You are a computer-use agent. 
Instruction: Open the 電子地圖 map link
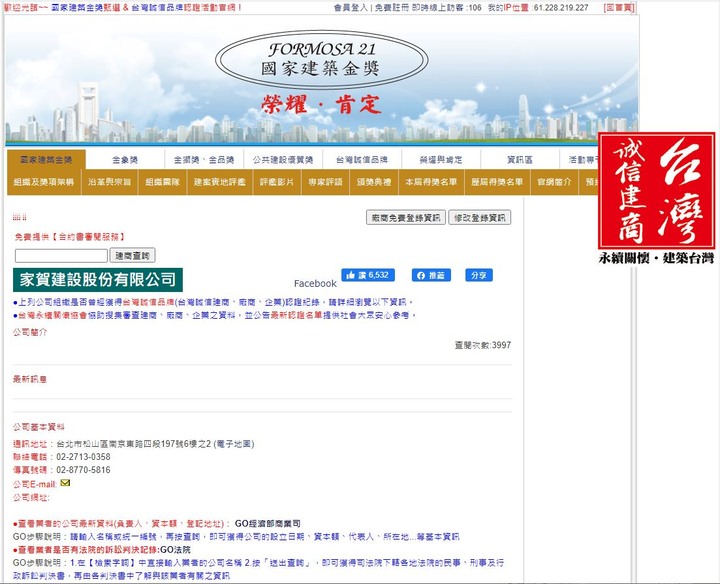(234, 444)
